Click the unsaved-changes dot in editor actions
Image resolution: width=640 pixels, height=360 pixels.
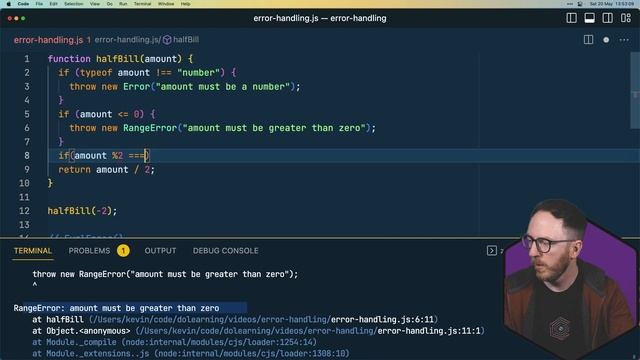coord(606,40)
